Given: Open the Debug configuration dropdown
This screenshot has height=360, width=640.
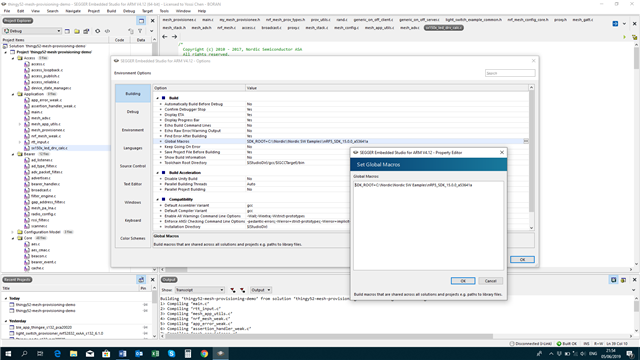Looking at the screenshot, I should pyautogui.click(x=32, y=31).
